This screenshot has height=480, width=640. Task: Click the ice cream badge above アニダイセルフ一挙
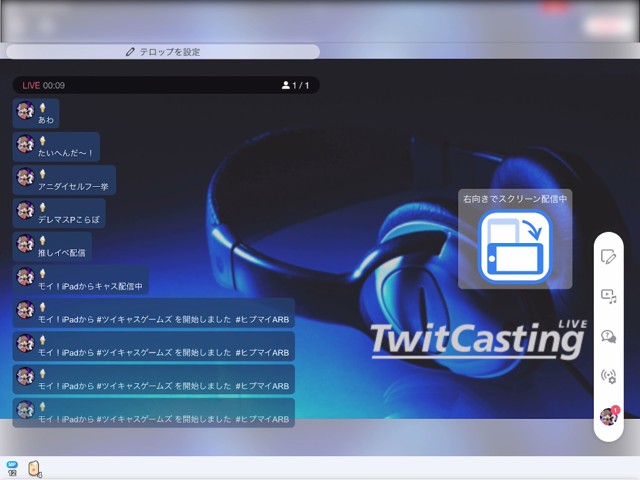coord(42,174)
